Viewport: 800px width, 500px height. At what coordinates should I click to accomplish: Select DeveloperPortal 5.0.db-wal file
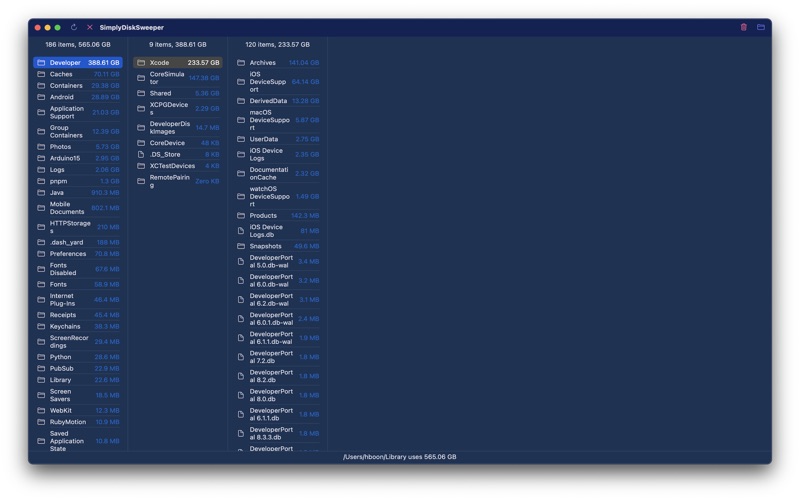(278, 261)
